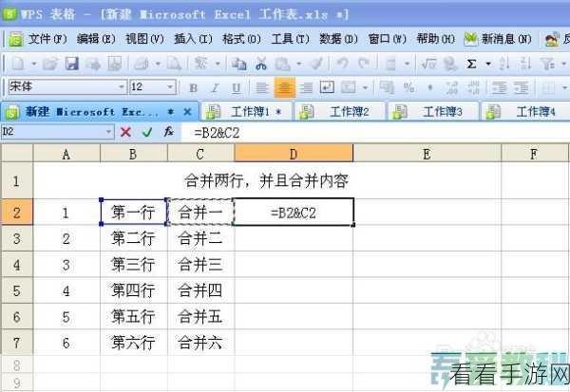The image size is (570, 392).
Task: Switch to the 工作簿1 tab
Action: point(247,111)
